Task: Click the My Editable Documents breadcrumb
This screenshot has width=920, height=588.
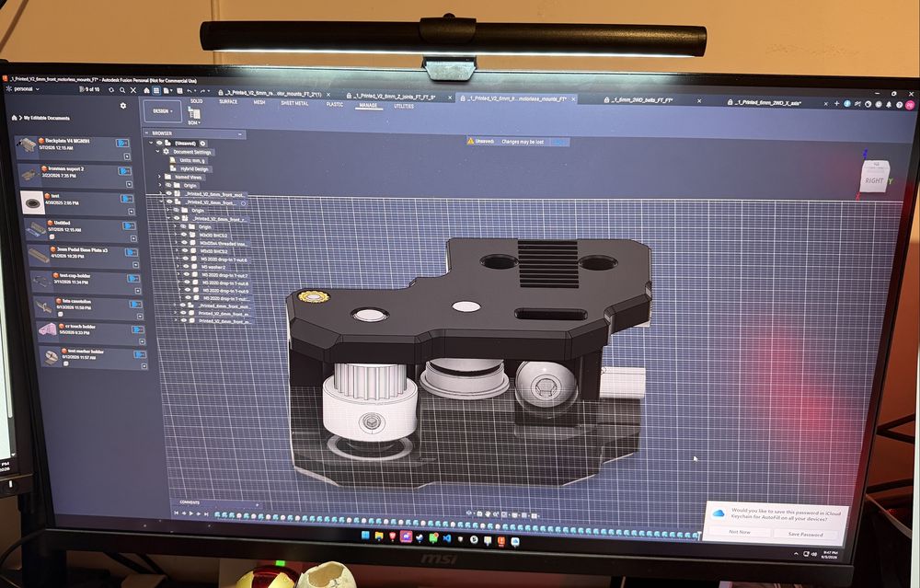Action: 46,118
